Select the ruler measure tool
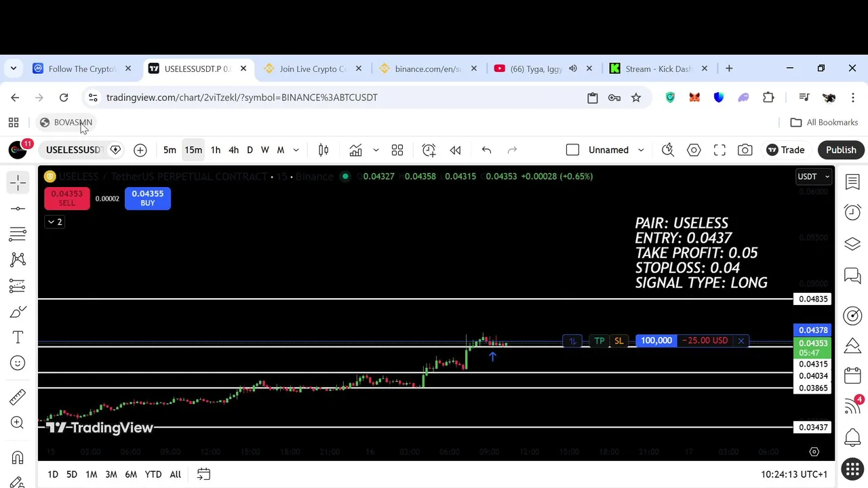The width and height of the screenshot is (868, 488). click(18, 396)
